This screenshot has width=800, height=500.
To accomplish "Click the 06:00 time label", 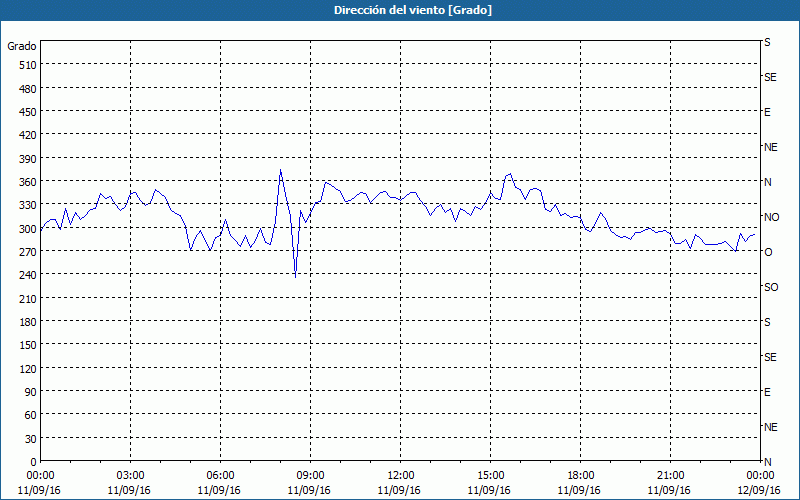I will click(x=220, y=476).
